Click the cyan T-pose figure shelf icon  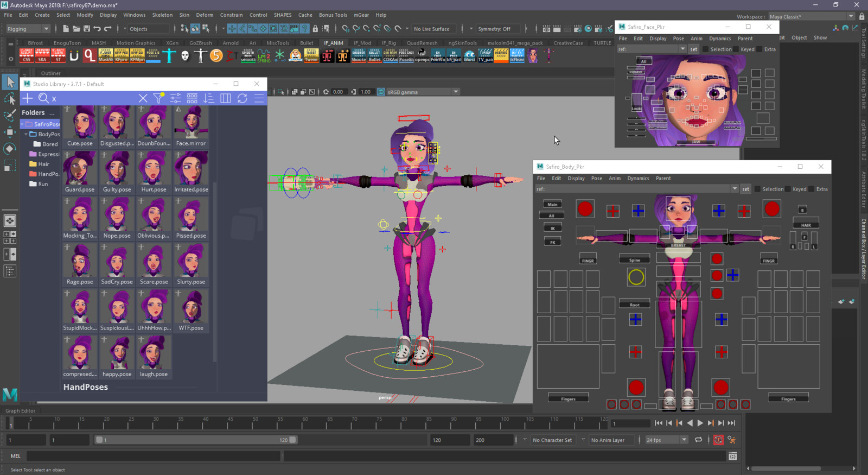click(x=169, y=55)
